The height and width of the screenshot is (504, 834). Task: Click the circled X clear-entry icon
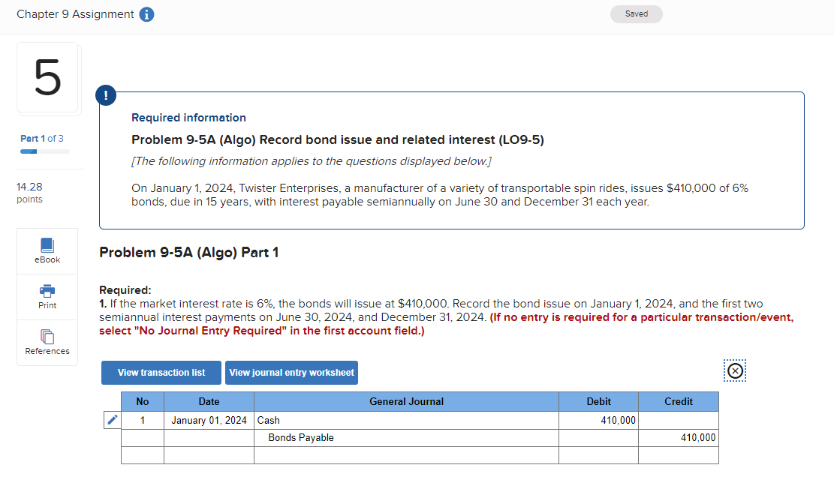coord(735,370)
